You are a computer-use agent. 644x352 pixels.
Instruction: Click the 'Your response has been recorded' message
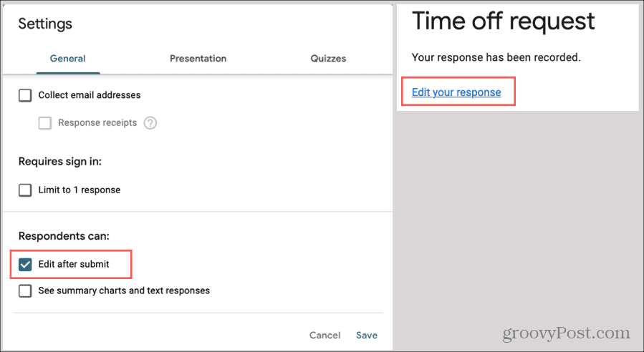pyautogui.click(x=496, y=57)
